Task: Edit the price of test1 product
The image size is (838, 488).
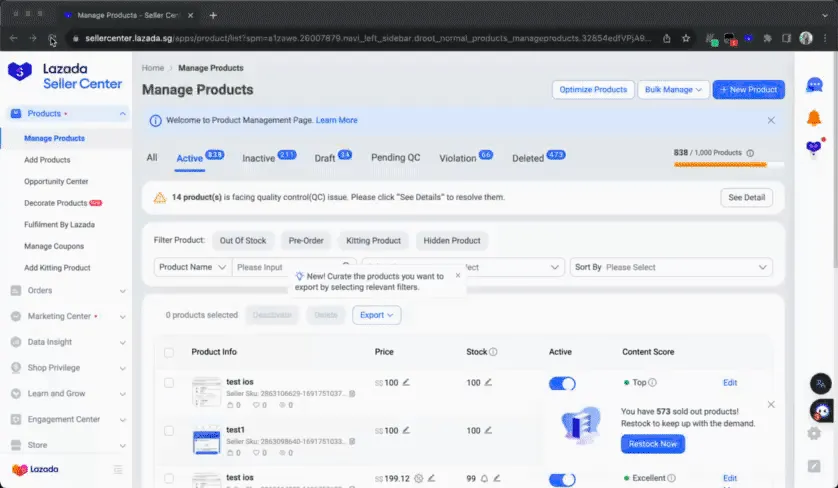Action: click(406, 430)
